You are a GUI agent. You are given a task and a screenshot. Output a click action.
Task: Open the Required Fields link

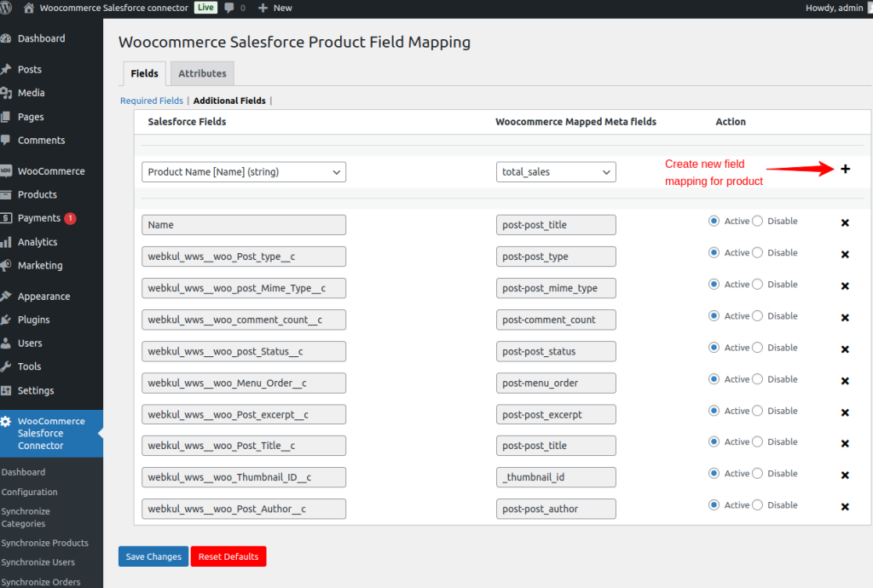pos(151,101)
